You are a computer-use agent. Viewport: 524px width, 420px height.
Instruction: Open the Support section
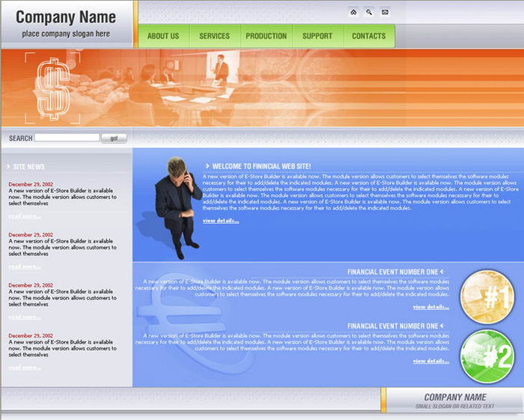[x=317, y=36]
